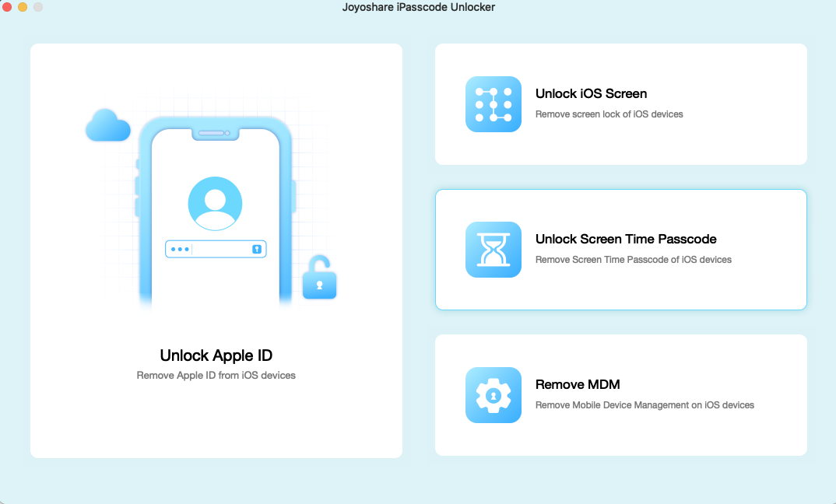Click 'Remove screen lock of iOS devices' text

pyautogui.click(x=609, y=114)
